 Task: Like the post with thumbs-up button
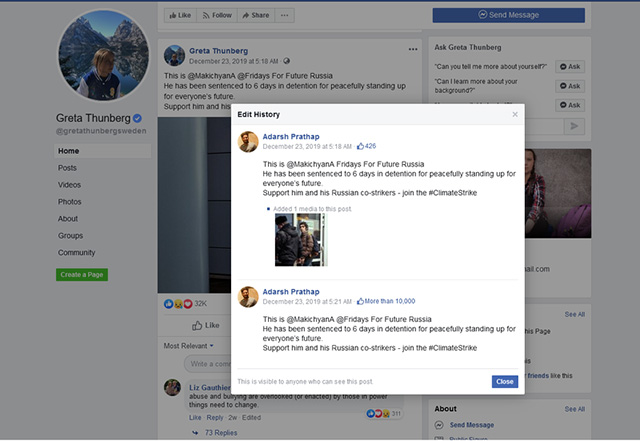coord(206,325)
